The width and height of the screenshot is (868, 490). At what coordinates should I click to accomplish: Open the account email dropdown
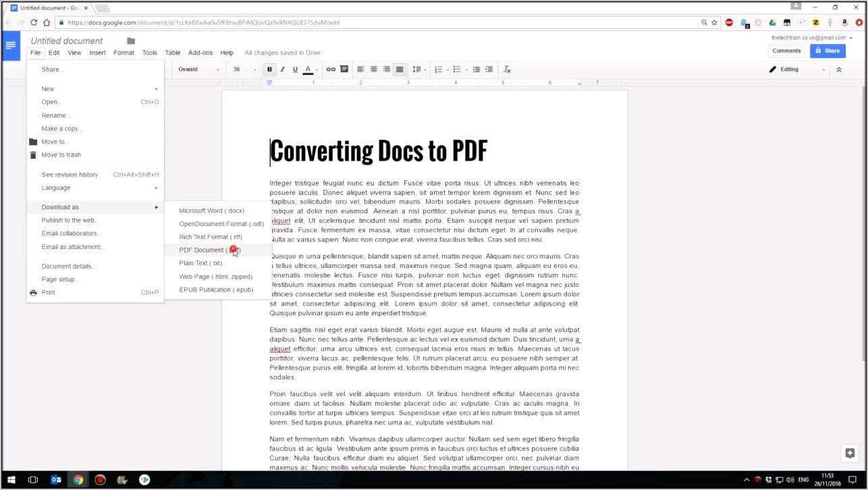[x=812, y=38]
